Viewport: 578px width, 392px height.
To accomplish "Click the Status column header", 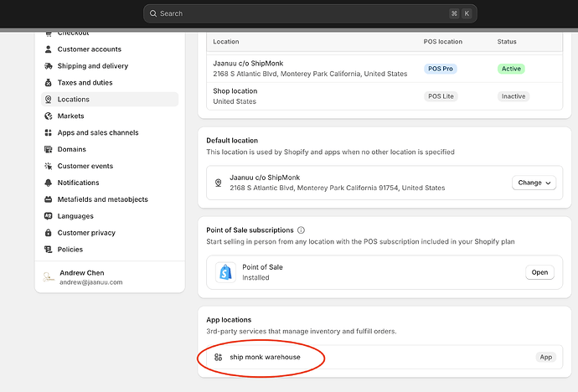I will click(x=507, y=42).
